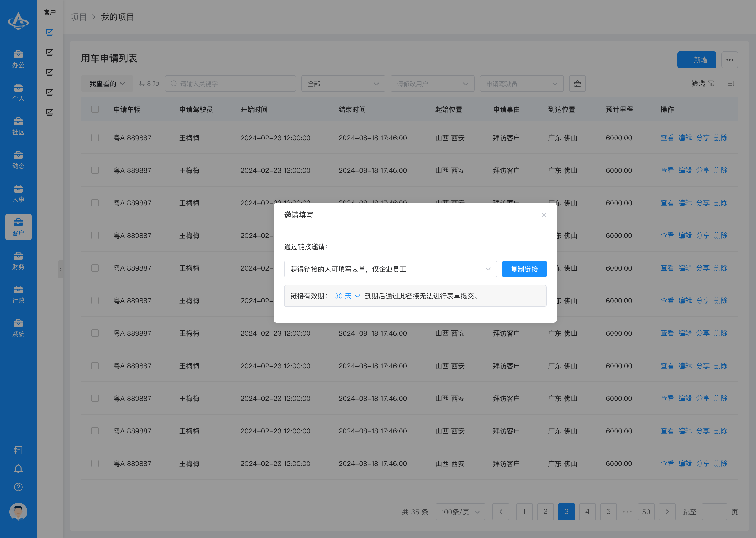Click the clear-filters brush icon beside filters
This screenshot has height=538, width=756.
pyautogui.click(x=577, y=84)
